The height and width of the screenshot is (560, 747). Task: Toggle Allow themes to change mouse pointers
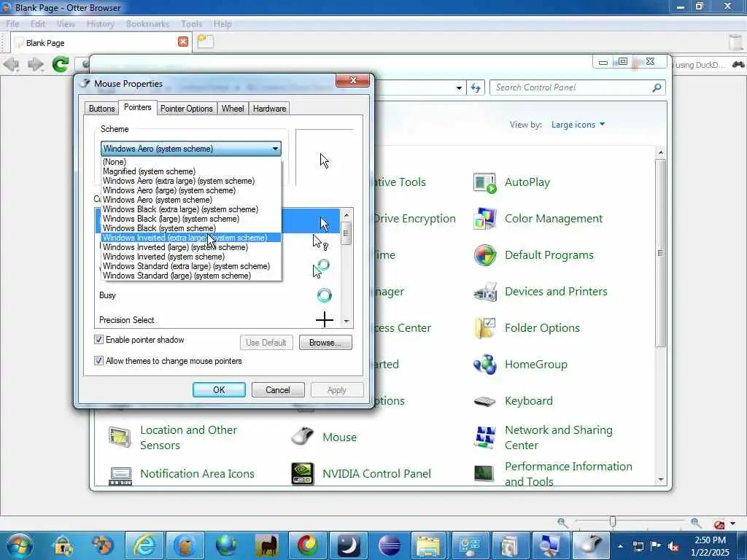[x=98, y=360]
